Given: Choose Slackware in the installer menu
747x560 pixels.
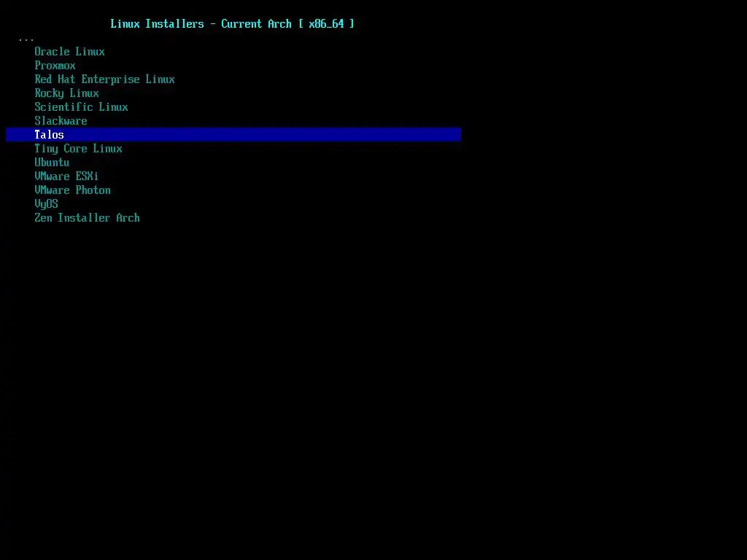Looking at the screenshot, I should (61, 120).
